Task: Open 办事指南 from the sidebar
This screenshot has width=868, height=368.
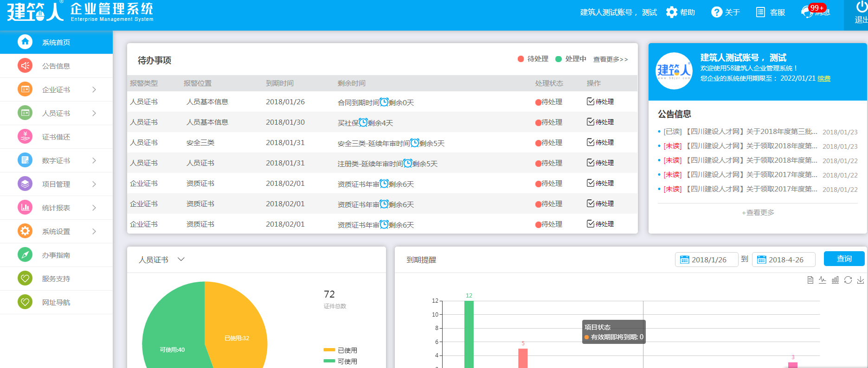Action: 56,255
